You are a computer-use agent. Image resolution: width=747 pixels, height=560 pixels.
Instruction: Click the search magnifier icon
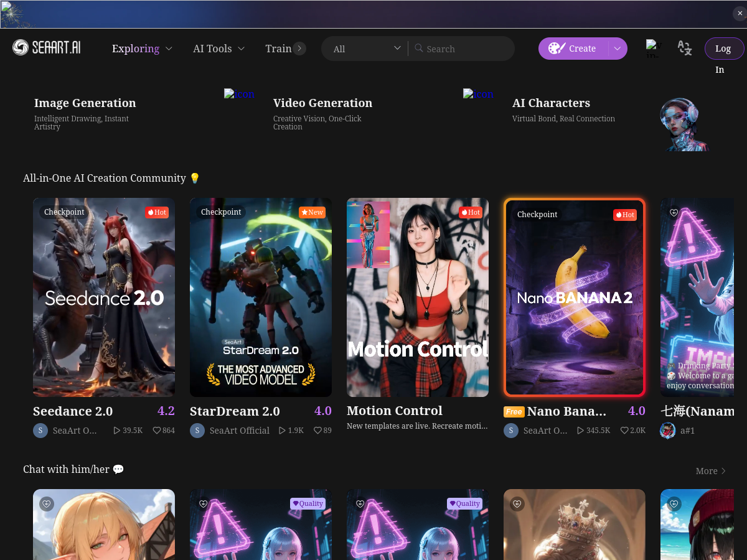(x=418, y=48)
